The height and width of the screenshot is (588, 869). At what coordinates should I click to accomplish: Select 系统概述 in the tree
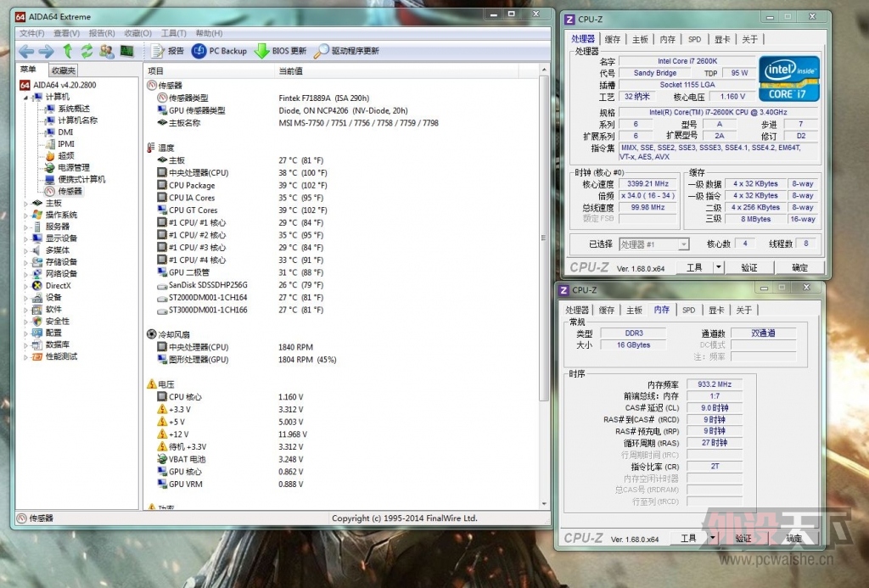coord(67,109)
